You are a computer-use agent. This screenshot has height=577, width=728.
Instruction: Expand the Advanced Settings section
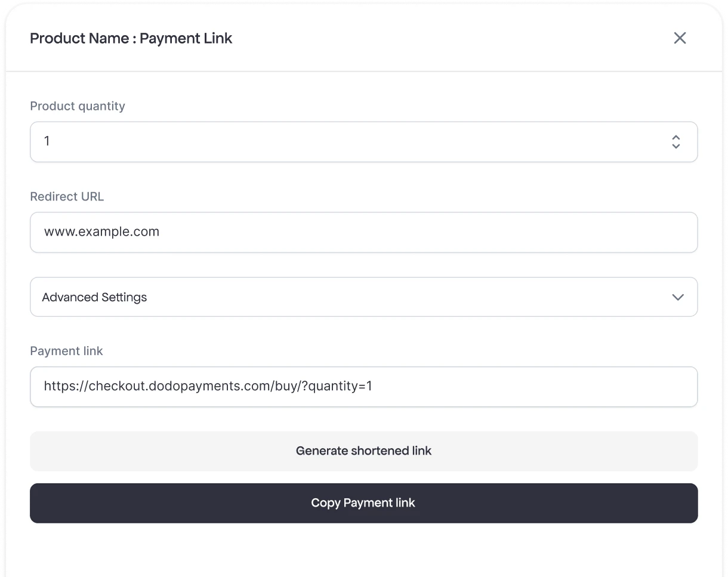363,297
